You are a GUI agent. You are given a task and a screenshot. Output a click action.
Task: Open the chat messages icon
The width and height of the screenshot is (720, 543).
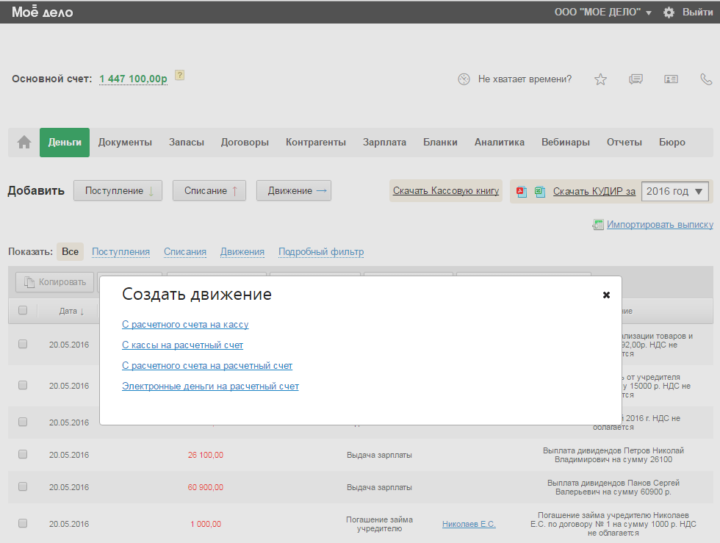click(635, 79)
